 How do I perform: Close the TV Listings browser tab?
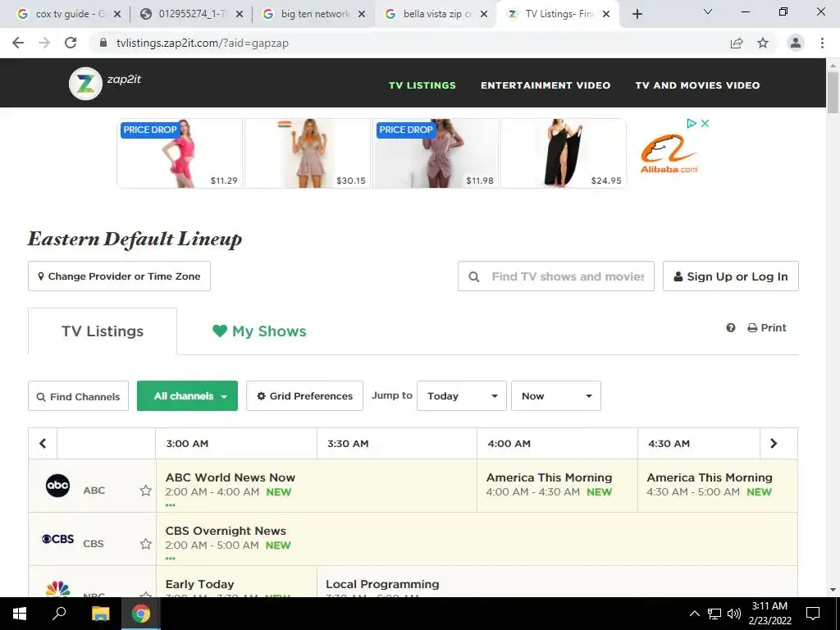(x=606, y=14)
